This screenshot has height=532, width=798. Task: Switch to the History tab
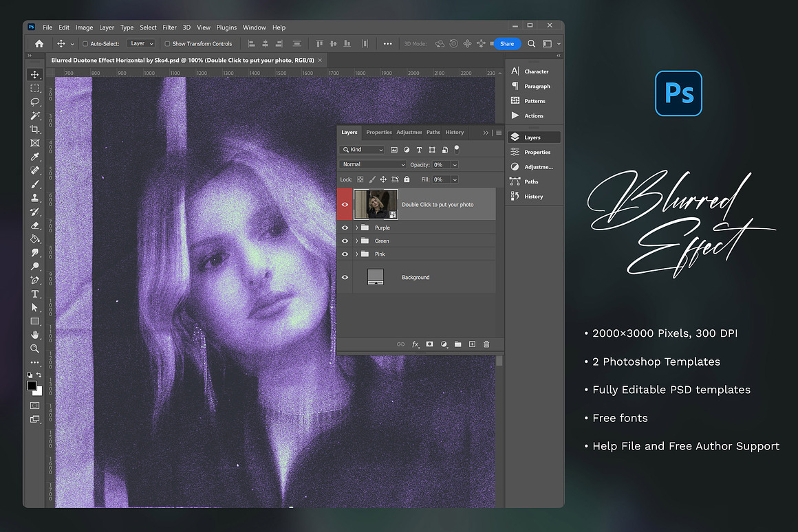click(454, 133)
